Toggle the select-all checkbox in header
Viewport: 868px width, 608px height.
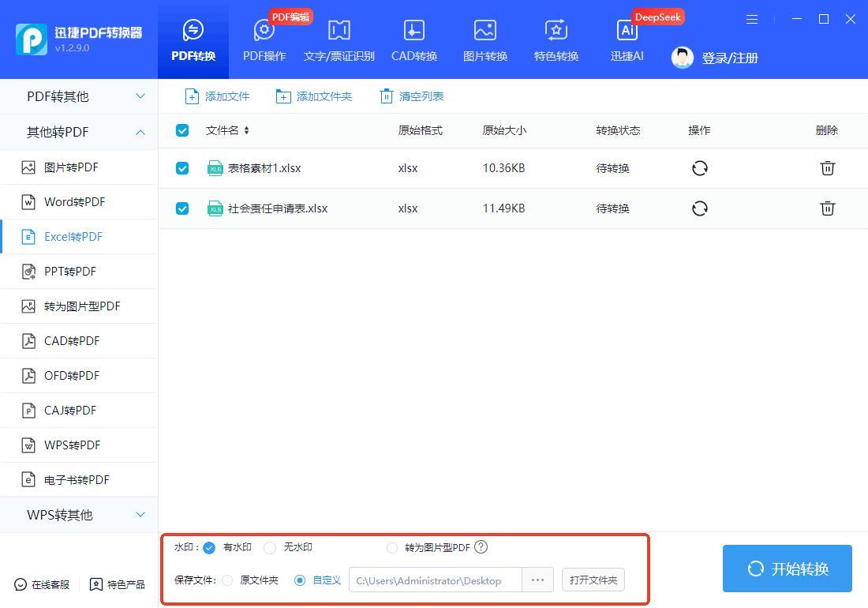point(182,130)
